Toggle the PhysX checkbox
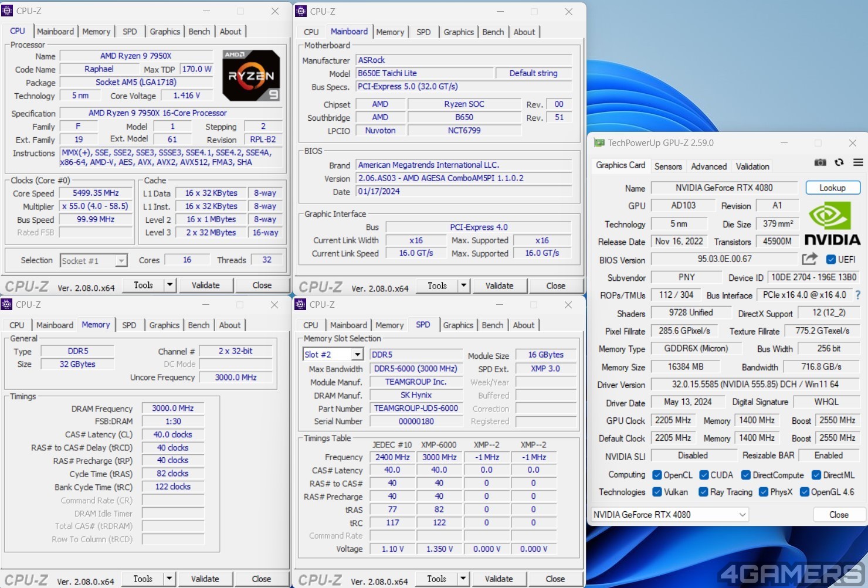868x588 pixels. click(x=764, y=492)
